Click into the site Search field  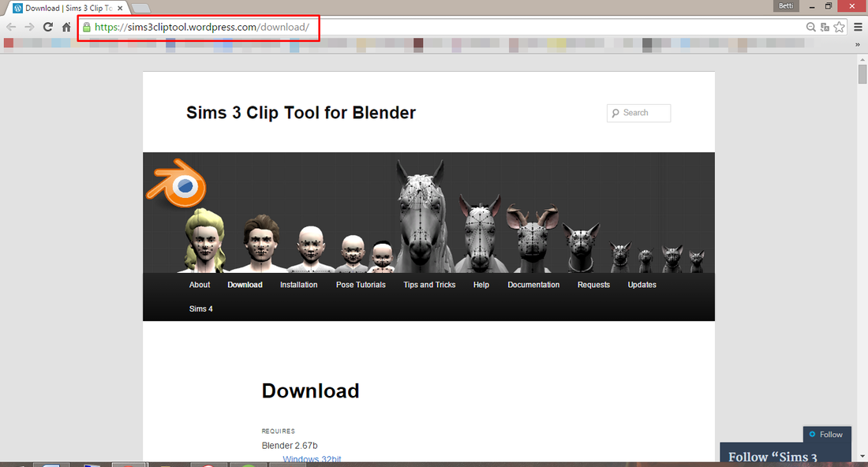pyautogui.click(x=639, y=113)
